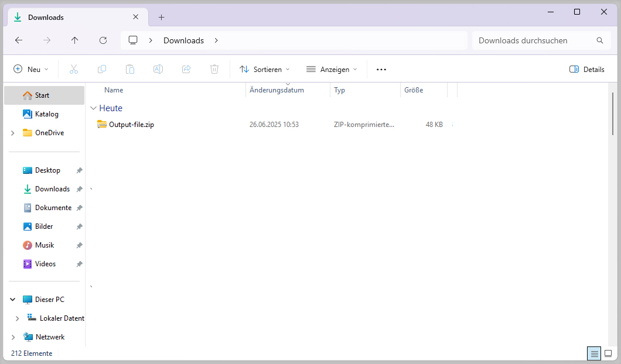This screenshot has width=621, height=364.
Task: Unpin Desktop via its pin icon
Action: [x=79, y=170]
